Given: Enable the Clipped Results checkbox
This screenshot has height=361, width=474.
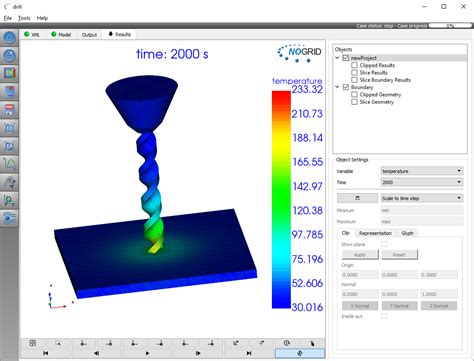Looking at the screenshot, I should coord(354,65).
